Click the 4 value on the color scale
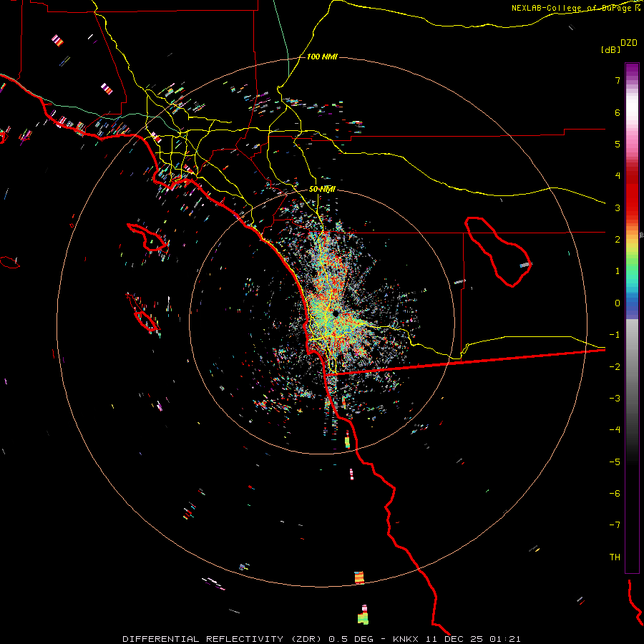Viewport: 644px width, 644px height. coord(618,176)
